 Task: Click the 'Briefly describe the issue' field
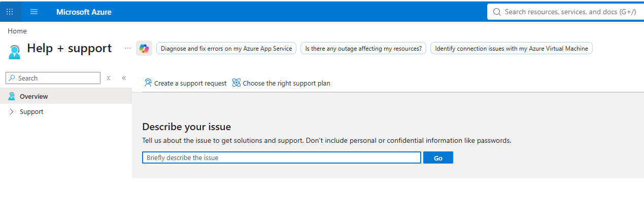point(282,157)
